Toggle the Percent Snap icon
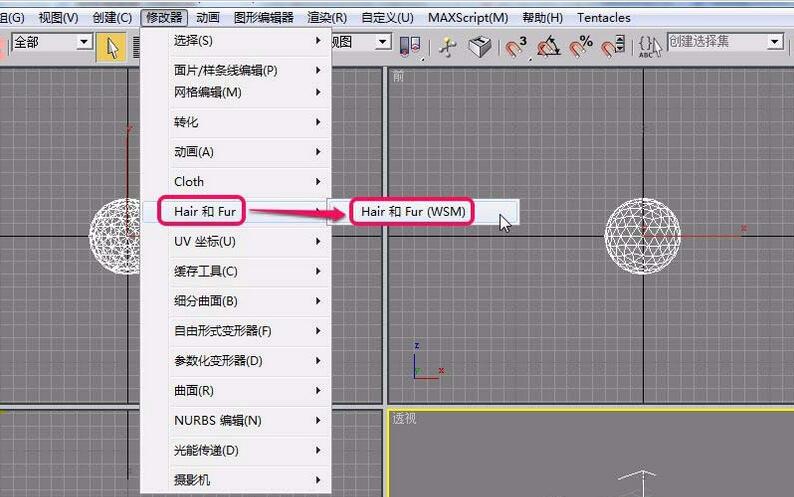Image resolution: width=794 pixels, height=497 pixels. pos(580,47)
